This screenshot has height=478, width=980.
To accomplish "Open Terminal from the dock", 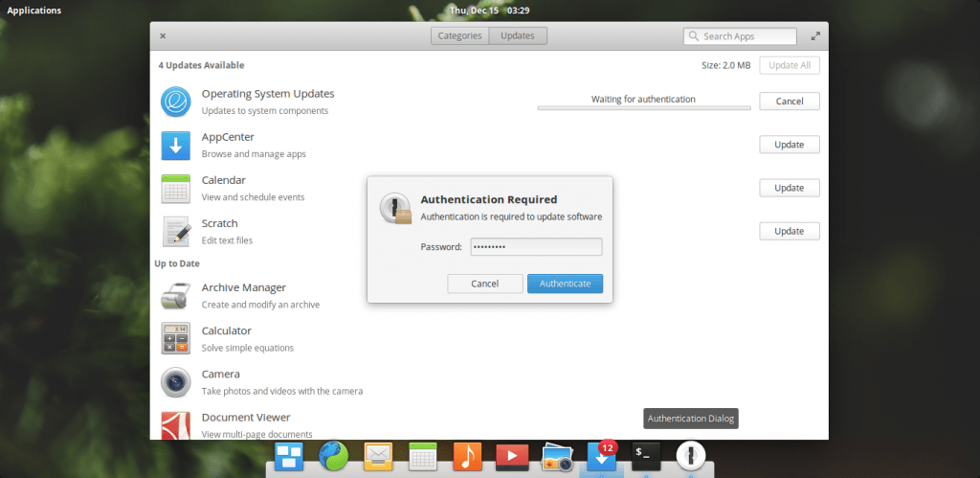I will 646,456.
